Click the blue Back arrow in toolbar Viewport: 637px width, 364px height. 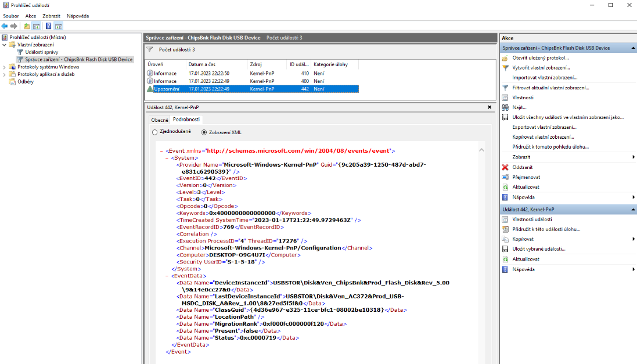5,26
